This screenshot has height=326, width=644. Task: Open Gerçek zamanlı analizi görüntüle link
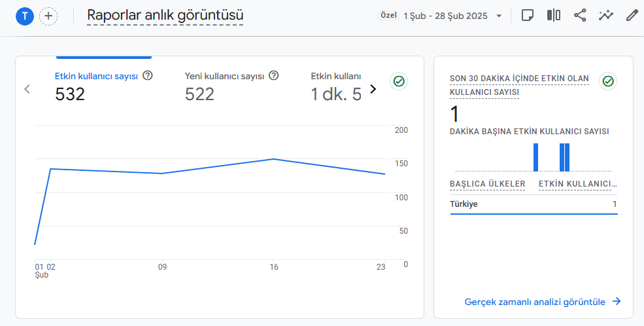[x=535, y=302]
